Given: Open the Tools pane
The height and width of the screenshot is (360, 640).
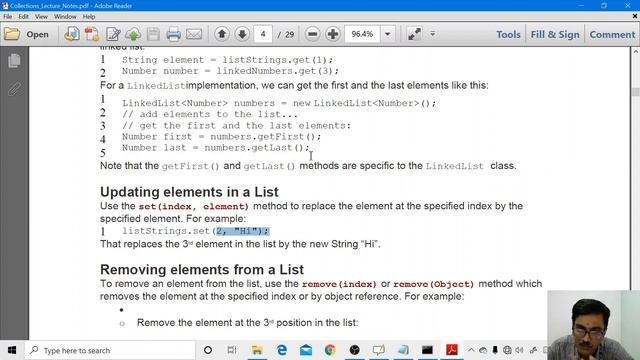Looking at the screenshot, I should 508,34.
